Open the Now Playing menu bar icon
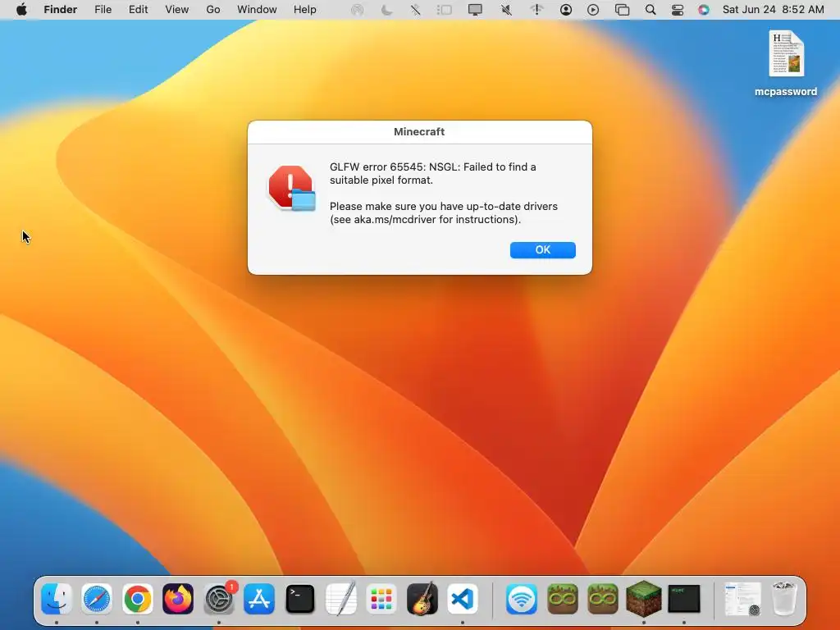The image size is (840, 630). click(593, 10)
